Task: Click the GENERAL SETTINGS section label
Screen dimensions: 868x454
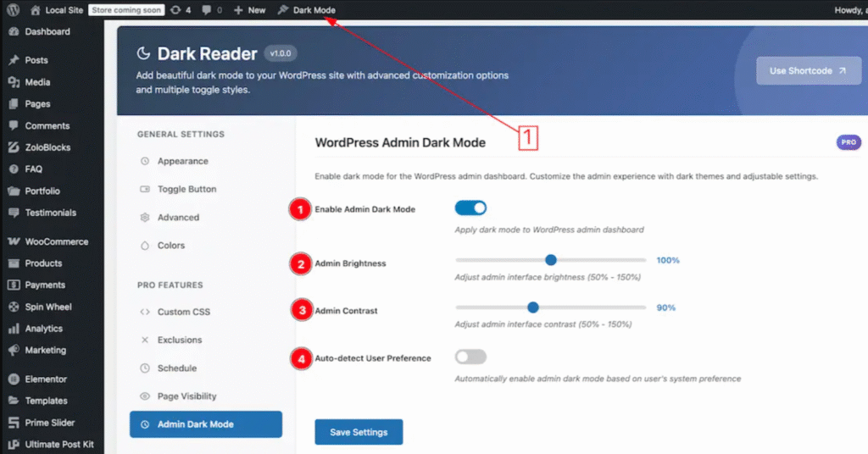Action: [181, 134]
